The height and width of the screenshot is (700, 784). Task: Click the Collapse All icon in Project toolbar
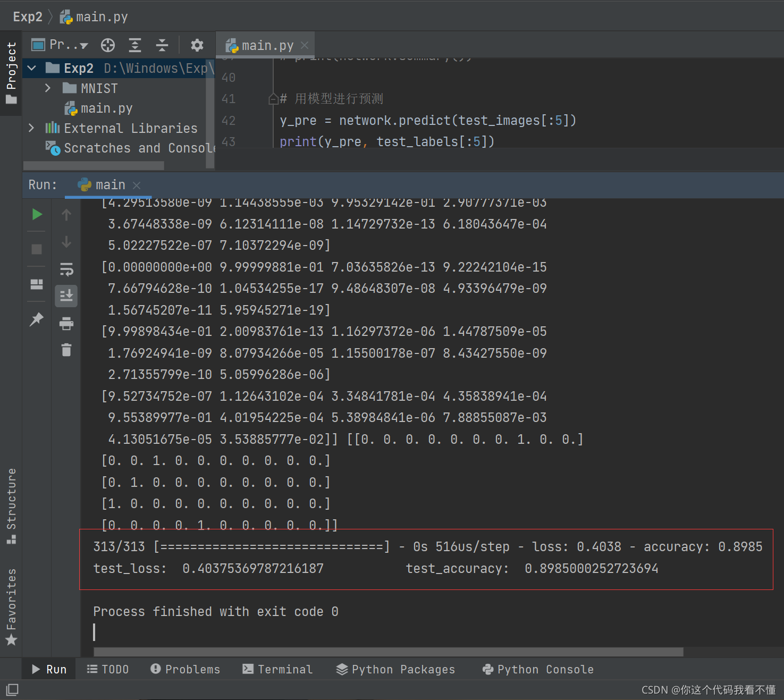(x=162, y=45)
